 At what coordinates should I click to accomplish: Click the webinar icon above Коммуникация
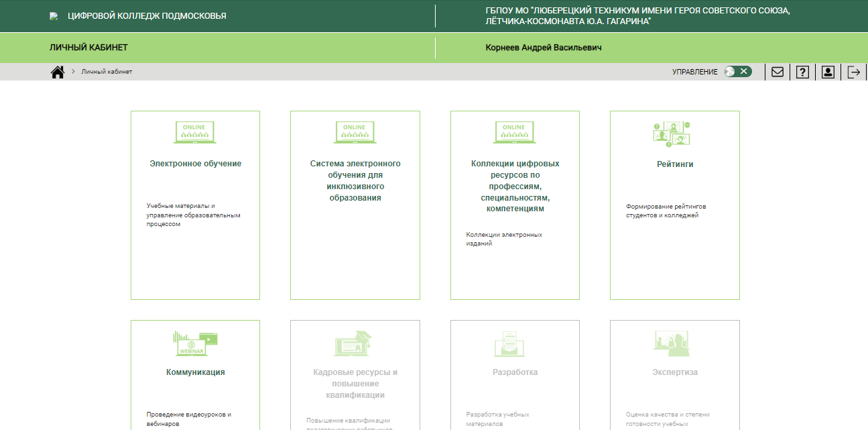195,343
